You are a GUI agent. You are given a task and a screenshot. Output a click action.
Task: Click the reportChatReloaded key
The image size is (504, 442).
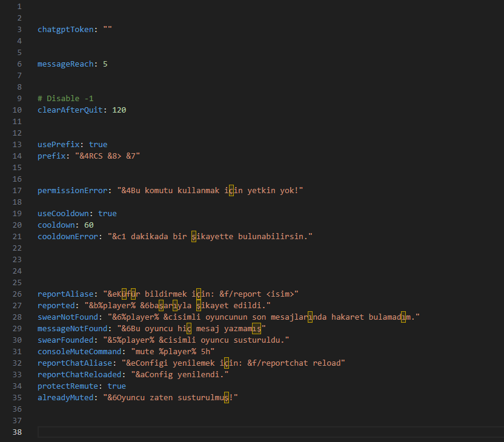point(79,375)
